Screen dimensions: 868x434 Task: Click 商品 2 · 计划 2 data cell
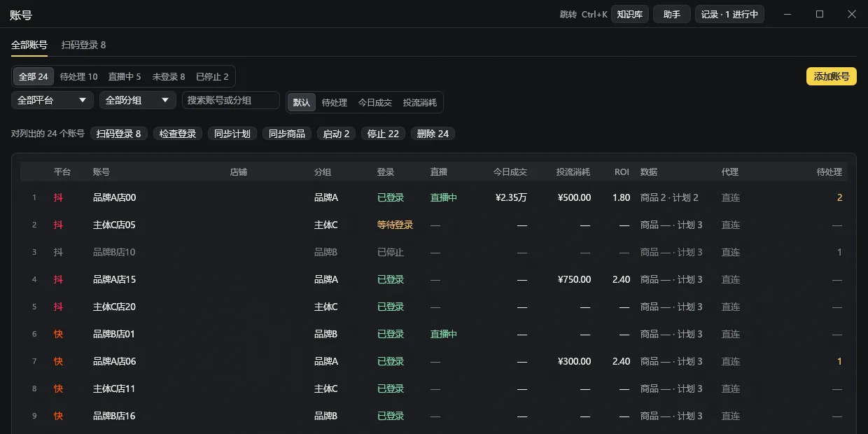pyautogui.click(x=669, y=198)
